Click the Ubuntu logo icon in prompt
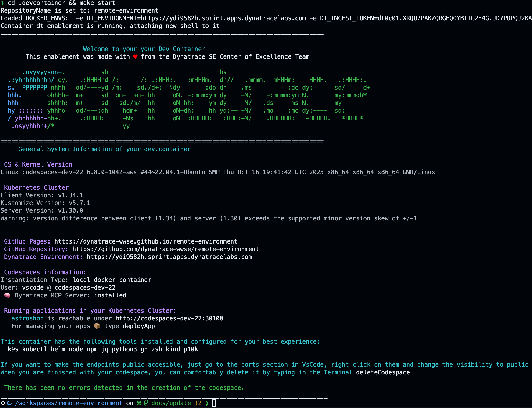Screen dimensions: 532x408 coord(3,403)
